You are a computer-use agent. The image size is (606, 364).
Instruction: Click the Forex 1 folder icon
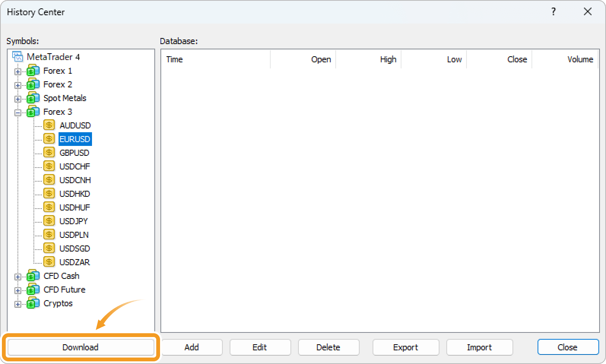pyautogui.click(x=33, y=71)
